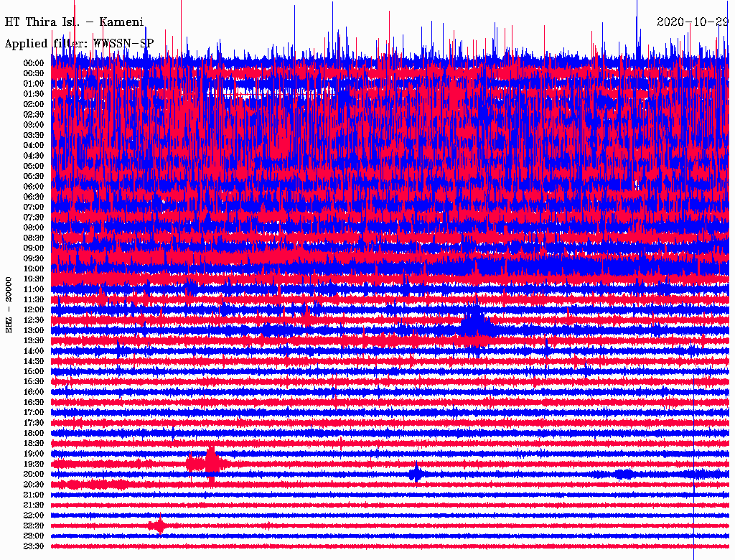The width and height of the screenshot is (735, 560).
Task: Select the 17:00 row label
Action: click(34, 412)
